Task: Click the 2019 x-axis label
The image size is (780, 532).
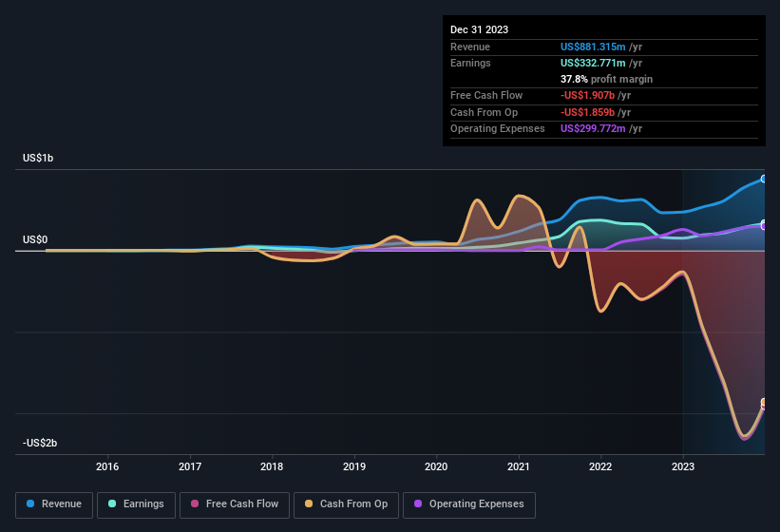Action: click(x=354, y=466)
